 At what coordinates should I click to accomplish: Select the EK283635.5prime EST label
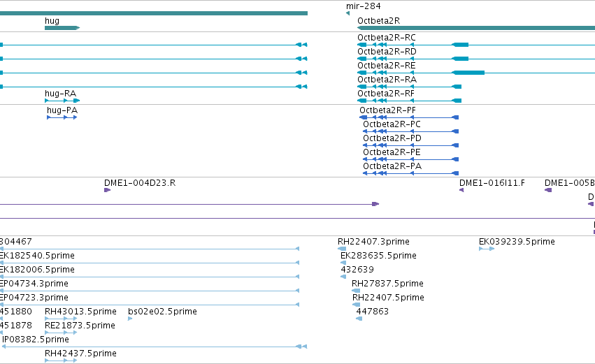[x=378, y=256]
